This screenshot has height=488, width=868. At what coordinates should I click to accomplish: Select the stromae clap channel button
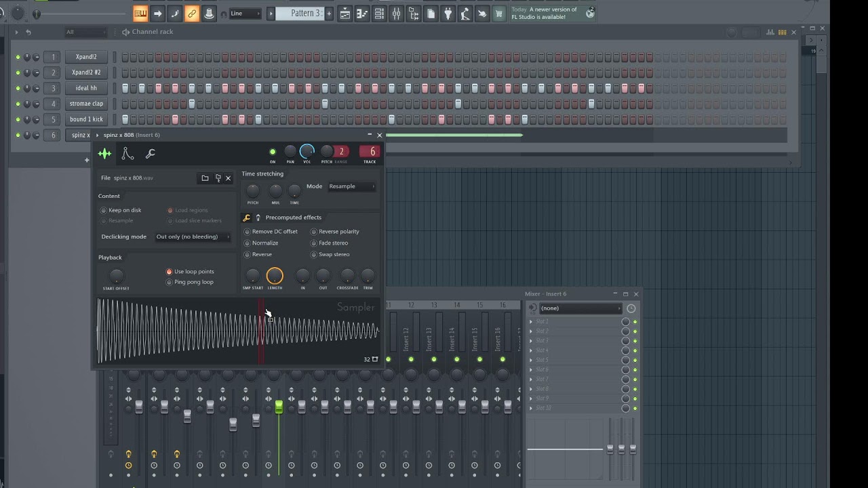(x=86, y=104)
